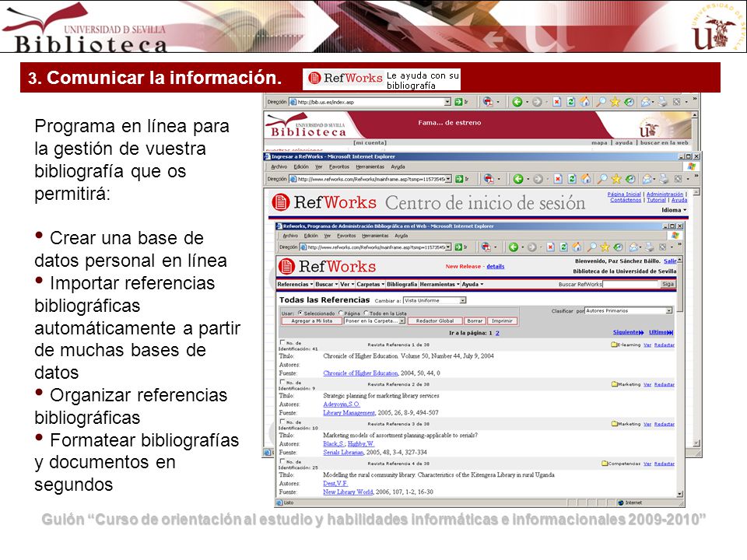Click the RefWorks logo in the front window
747x560 pixels.
pos(328,267)
